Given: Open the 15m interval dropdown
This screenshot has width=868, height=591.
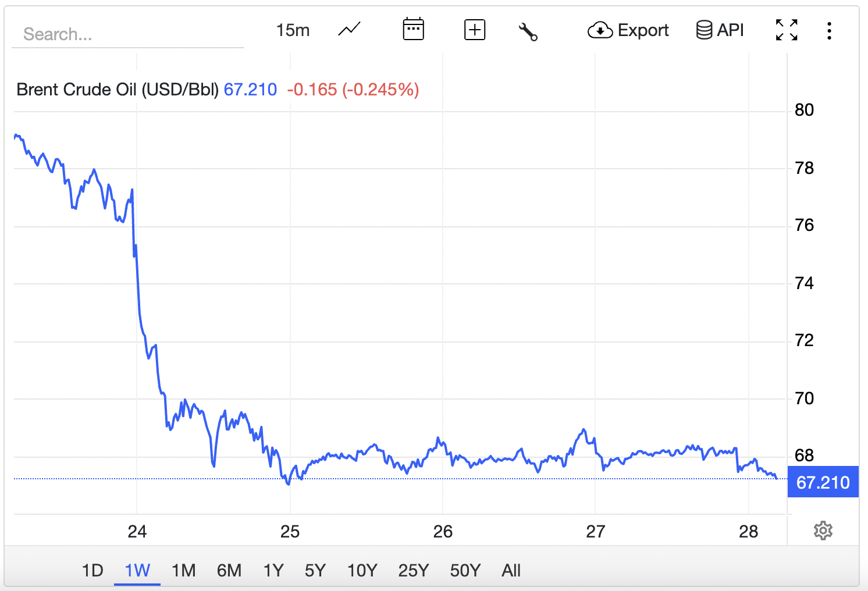Looking at the screenshot, I should point(293,30).
